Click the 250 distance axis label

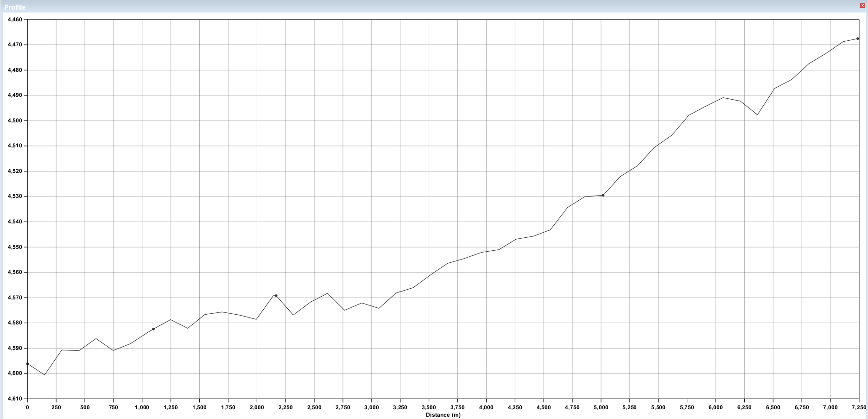click(56, 407)
